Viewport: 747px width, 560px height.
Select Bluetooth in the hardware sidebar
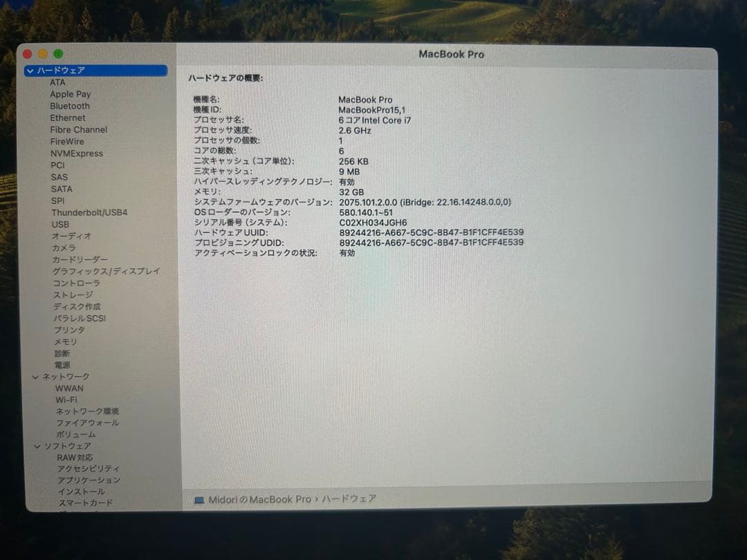(70, 106)
